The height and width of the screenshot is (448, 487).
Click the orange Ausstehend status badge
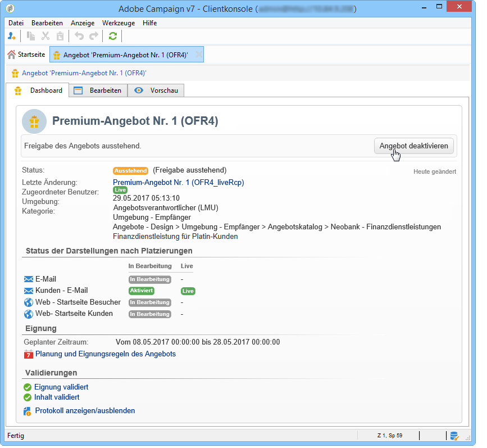click(130, 171)
